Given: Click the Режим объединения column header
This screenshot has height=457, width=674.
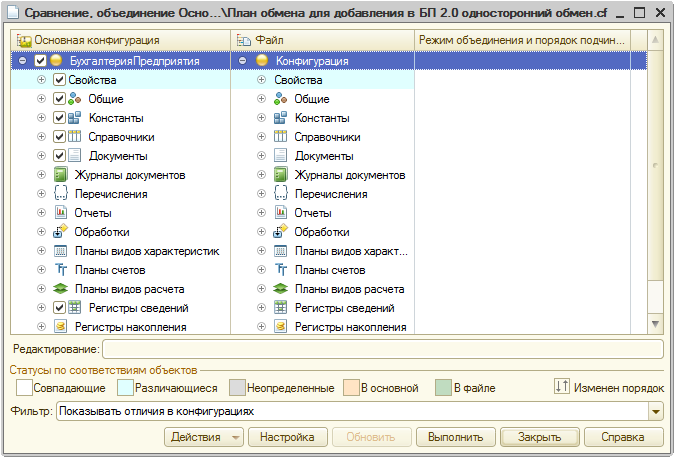Looking at the screenshot, I should (522, 40).
